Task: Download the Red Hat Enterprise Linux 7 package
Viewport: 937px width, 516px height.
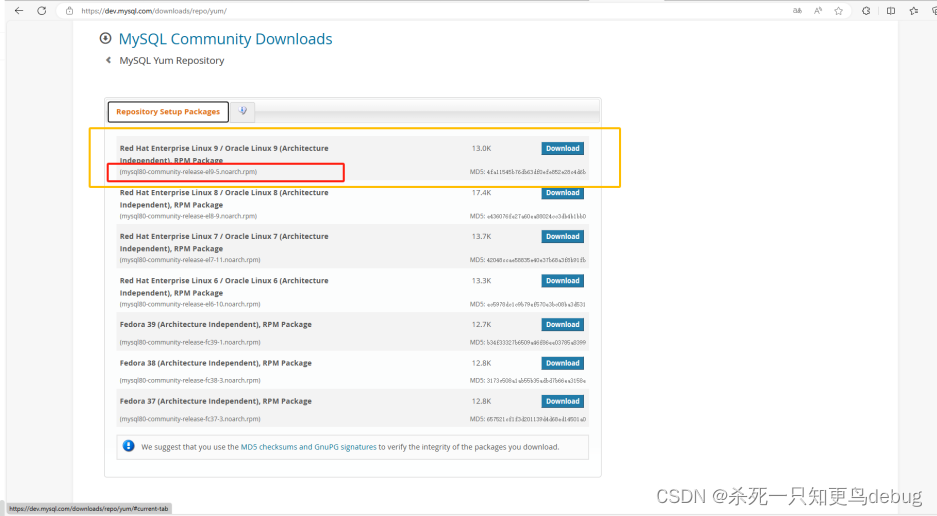Action: [562, 236]
